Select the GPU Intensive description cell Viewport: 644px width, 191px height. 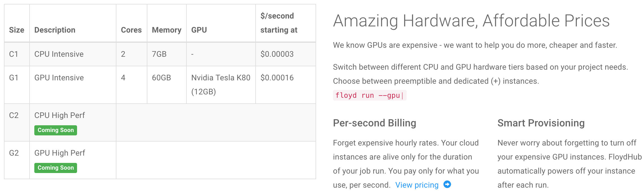[x=59, y=78]
